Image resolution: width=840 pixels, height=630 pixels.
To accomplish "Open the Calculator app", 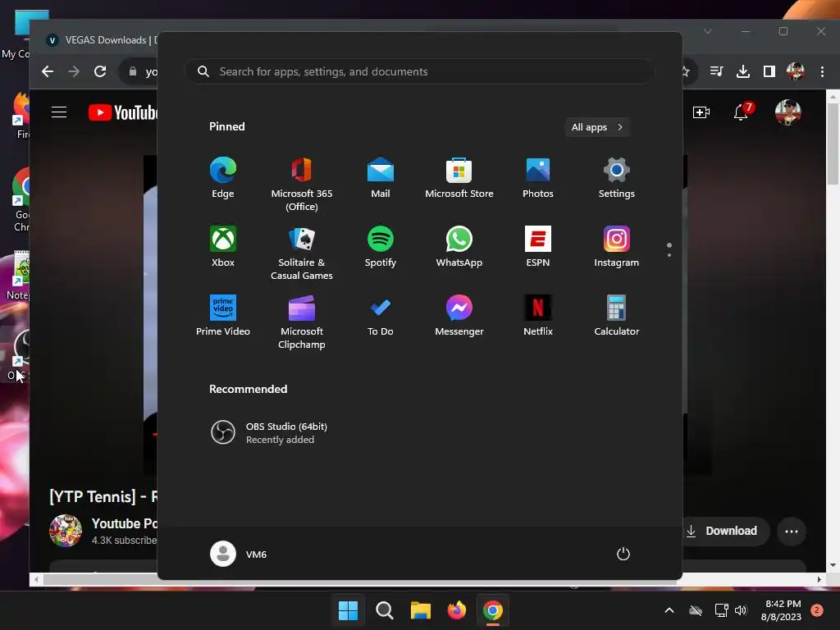I will [617, 316].
